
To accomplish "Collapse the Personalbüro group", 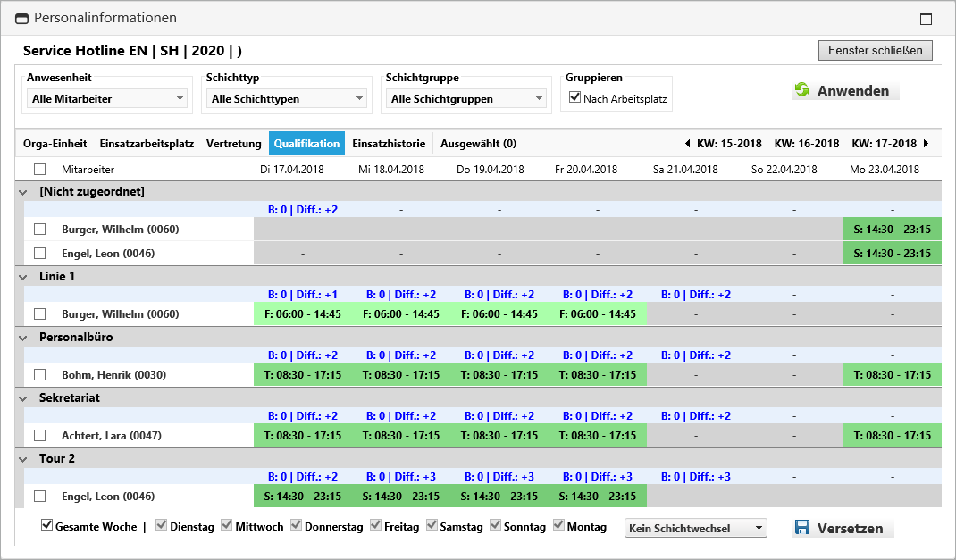I will [23, 339].
